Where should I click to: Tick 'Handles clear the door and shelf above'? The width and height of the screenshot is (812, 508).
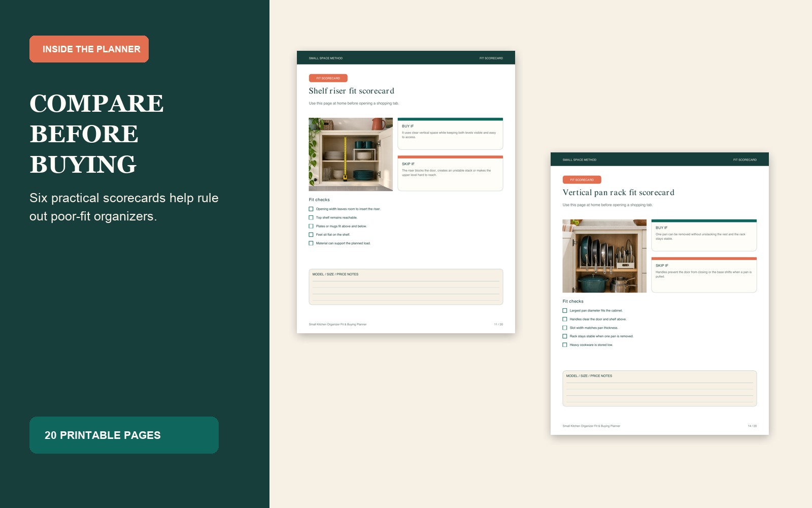point(565,319)
